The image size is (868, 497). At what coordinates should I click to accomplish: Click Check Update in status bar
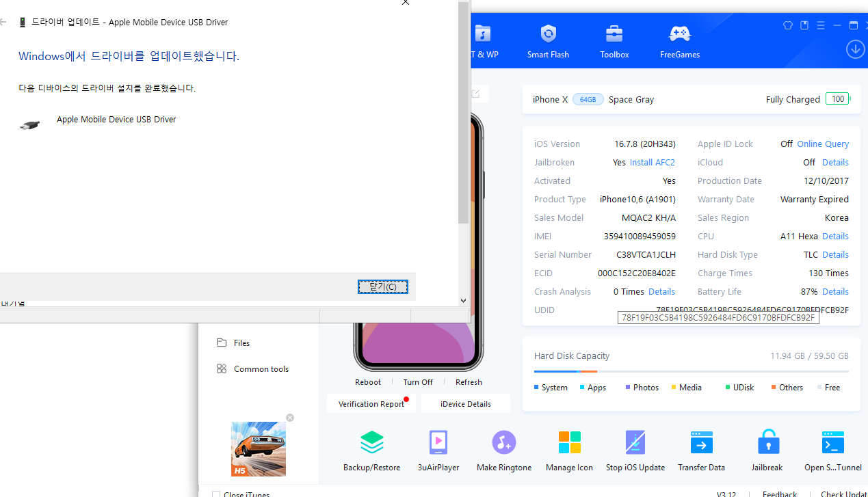click(x=844, y=494)
